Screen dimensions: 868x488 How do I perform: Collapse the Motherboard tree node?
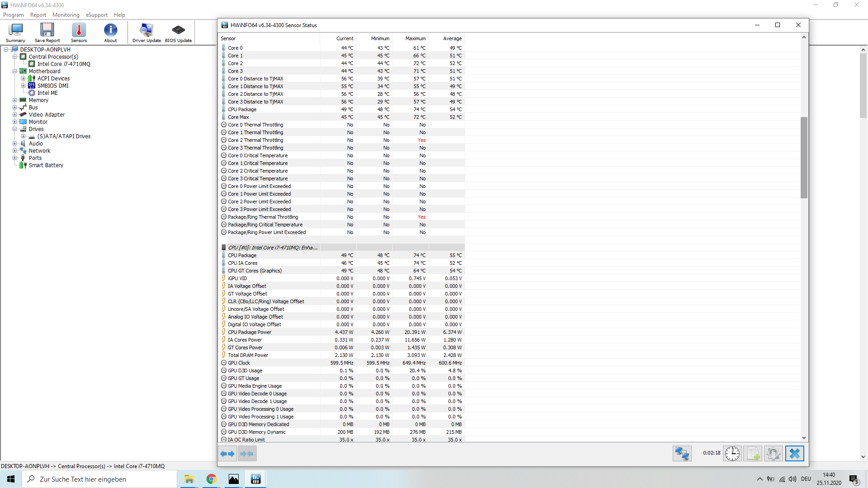click(15, 71)
